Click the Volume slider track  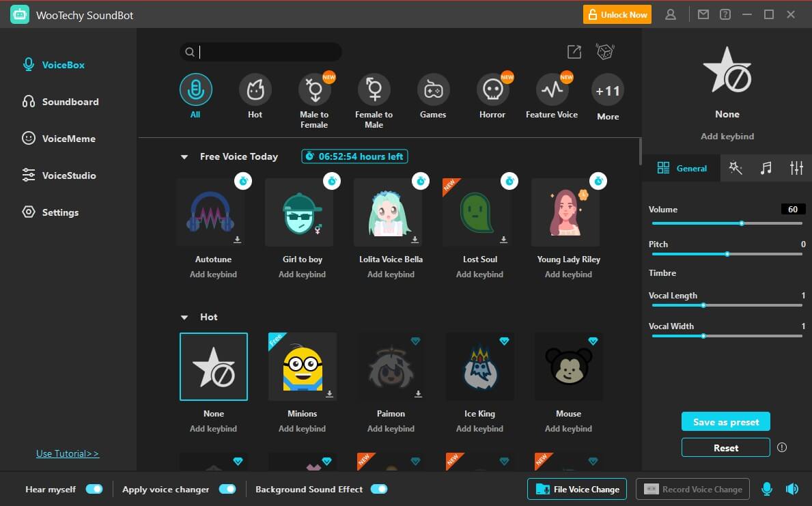[x=727, y=223]
